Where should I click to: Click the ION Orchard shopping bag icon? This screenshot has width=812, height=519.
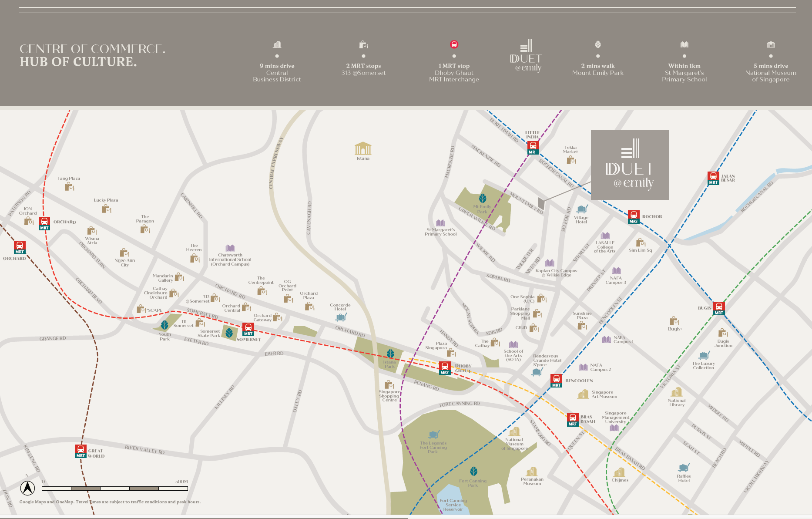[x=29, y=221]
